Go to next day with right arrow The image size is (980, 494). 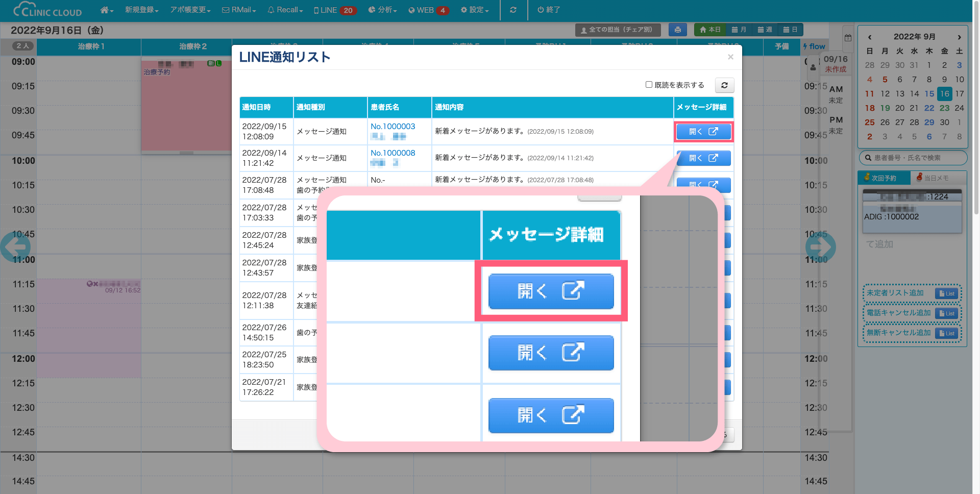pos(820,247)
